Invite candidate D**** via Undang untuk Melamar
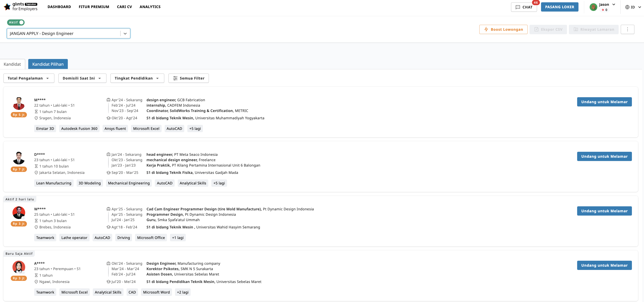Screen dimensions: 644x302 (x=604, y=156)
